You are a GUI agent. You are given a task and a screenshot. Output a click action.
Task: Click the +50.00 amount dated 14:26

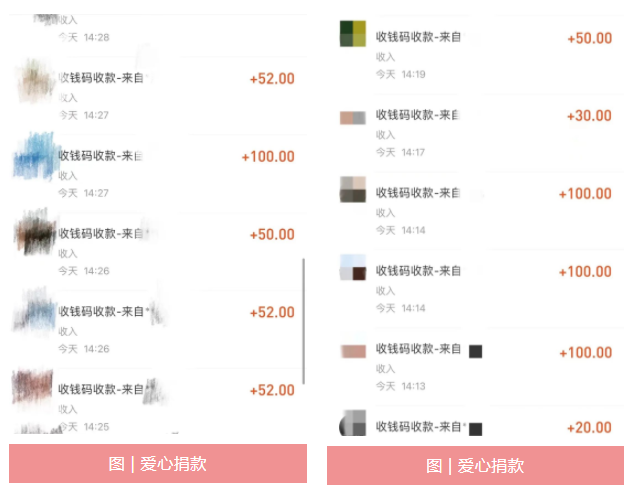pyautogui.click(x=272, y=235)
